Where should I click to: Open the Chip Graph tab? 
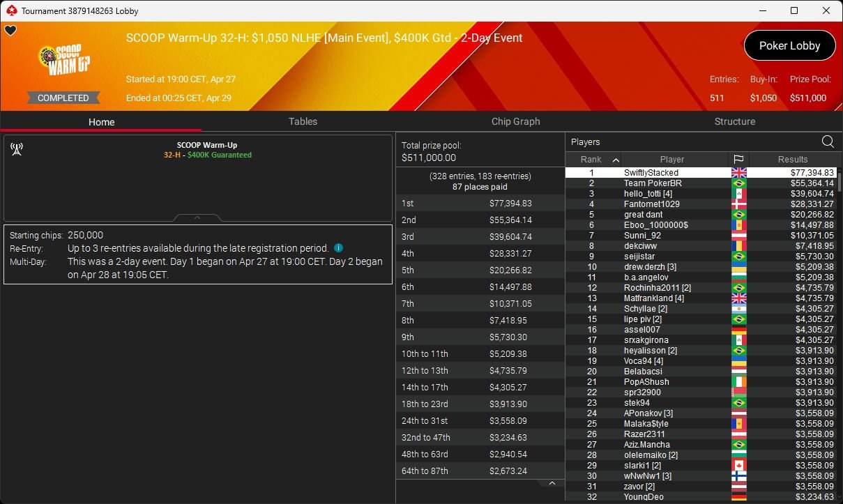(515, 121)
